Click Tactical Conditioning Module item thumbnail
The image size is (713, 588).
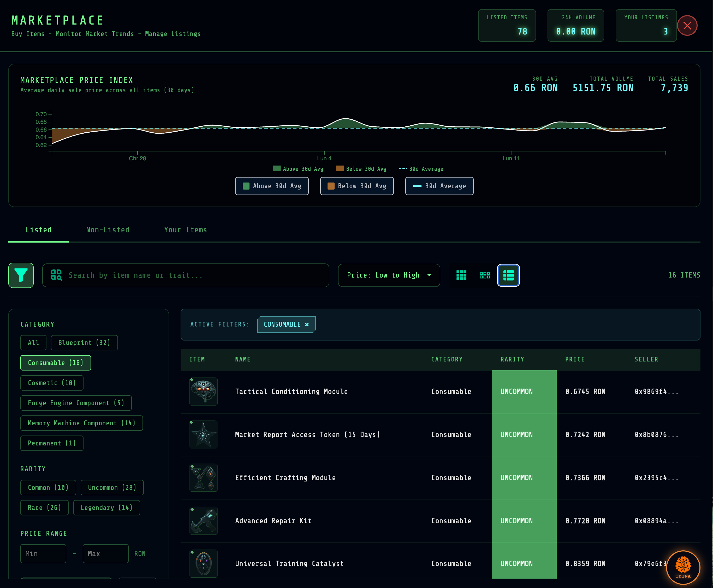[x=204, y=391]
